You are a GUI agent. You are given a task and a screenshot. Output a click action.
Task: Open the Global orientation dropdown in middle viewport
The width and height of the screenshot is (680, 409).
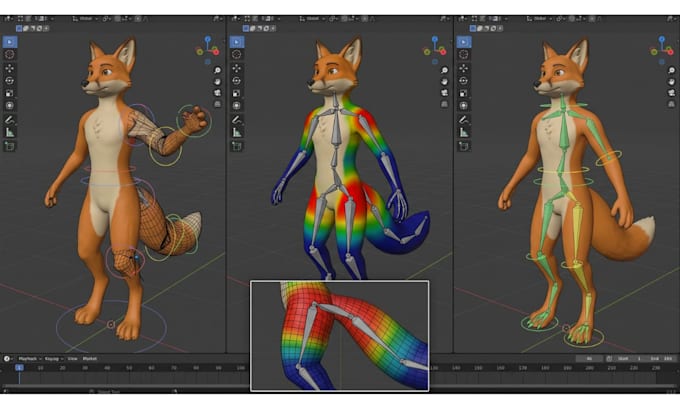tap(312, 19)
